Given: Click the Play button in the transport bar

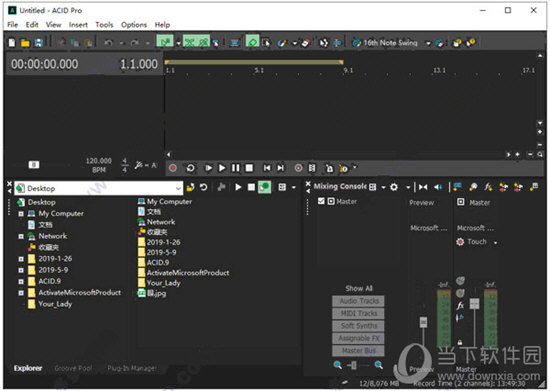Looking at the screenshot, I should (x=222, y=168).
